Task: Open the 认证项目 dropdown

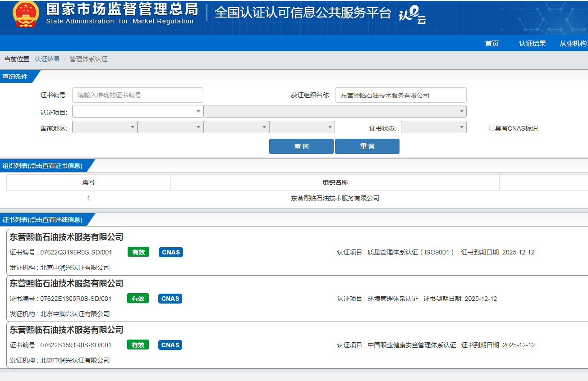Action: pos(138,111)
